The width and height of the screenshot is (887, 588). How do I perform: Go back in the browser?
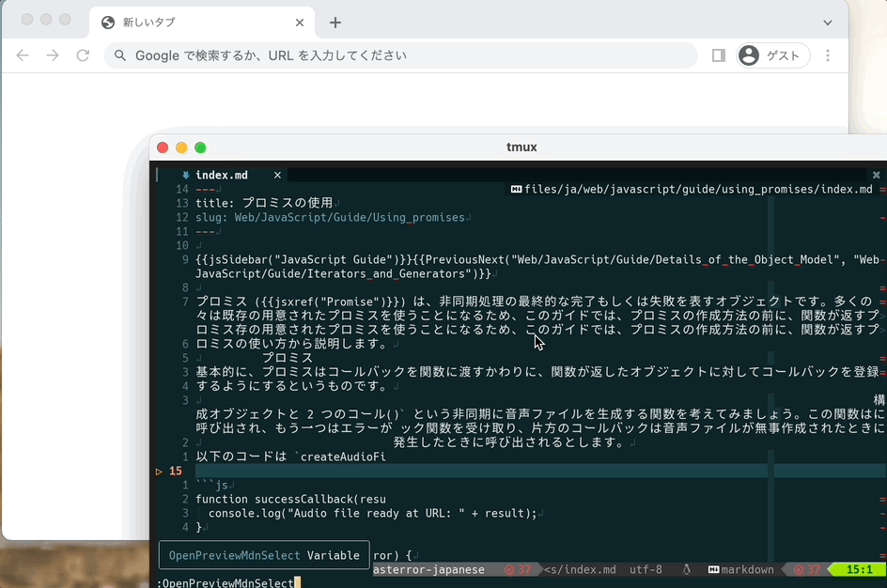click(x=23, y=55)
